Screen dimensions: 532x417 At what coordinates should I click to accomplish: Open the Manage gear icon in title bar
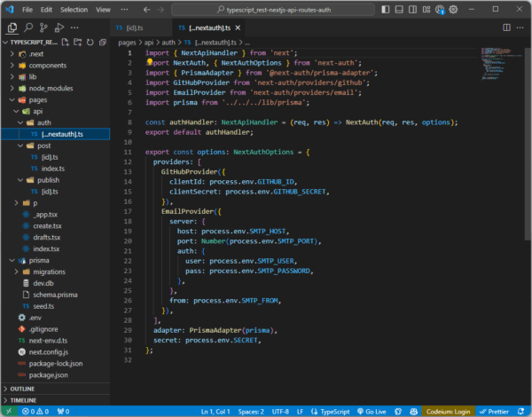(x=453, y=10)
